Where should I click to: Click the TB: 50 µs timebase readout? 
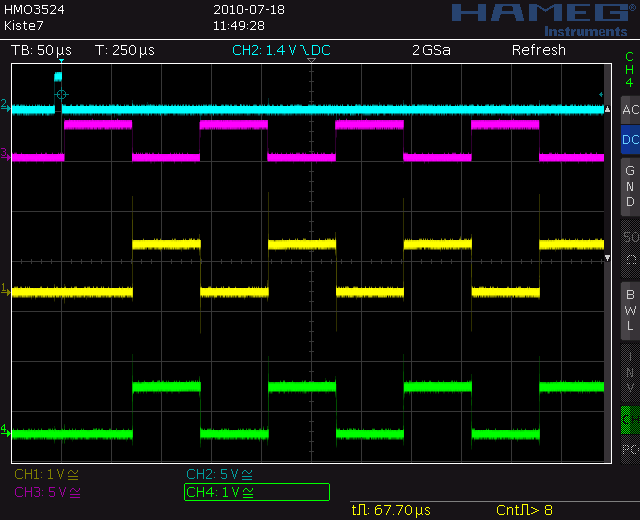click(x=41, y=50)
